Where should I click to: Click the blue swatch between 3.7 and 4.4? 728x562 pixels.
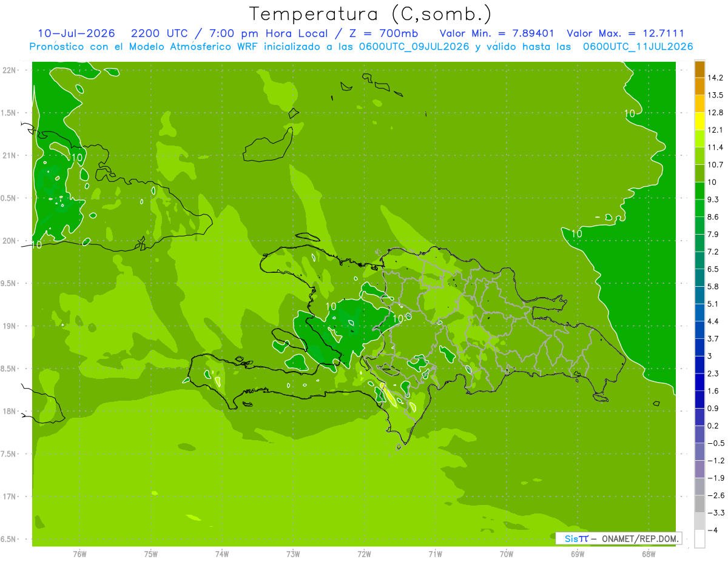(x=699, y=330)
